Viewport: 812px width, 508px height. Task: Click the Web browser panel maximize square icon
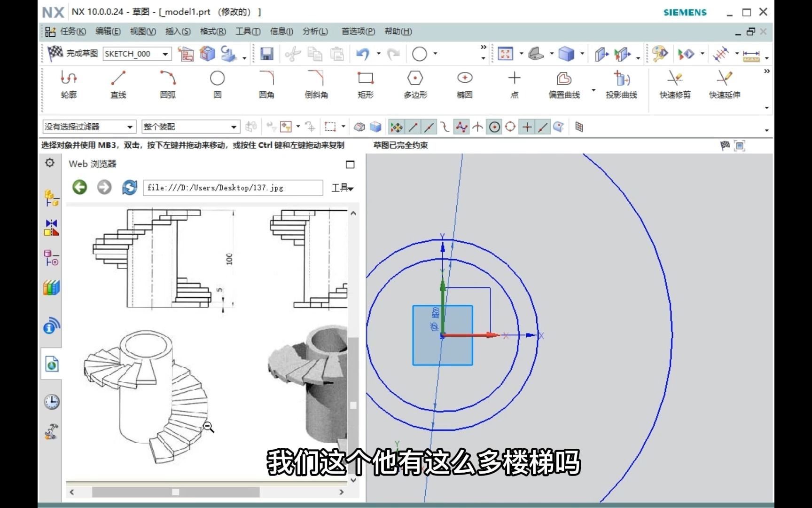point(350,165)
